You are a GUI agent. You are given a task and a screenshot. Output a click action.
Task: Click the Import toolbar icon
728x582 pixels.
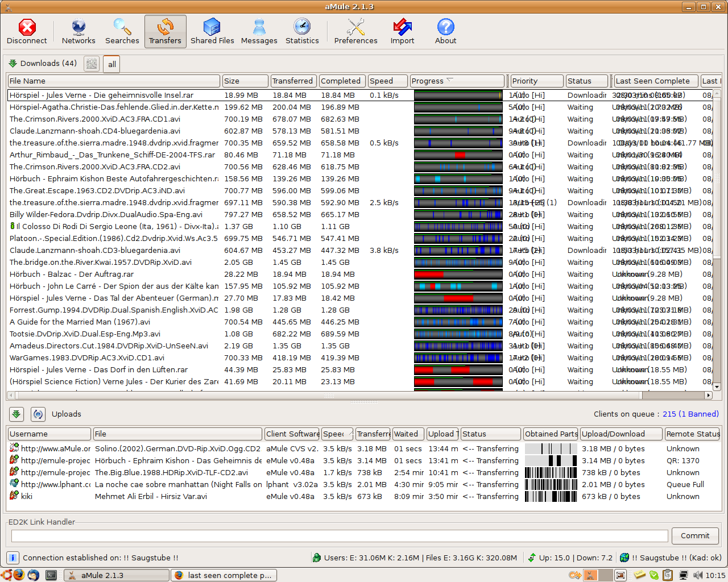(402, 31)
